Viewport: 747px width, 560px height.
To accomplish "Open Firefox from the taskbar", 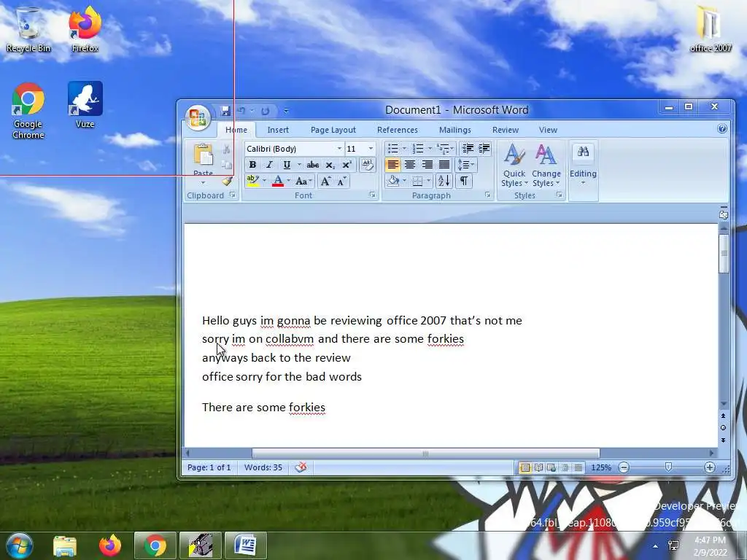I will [110, 545].
